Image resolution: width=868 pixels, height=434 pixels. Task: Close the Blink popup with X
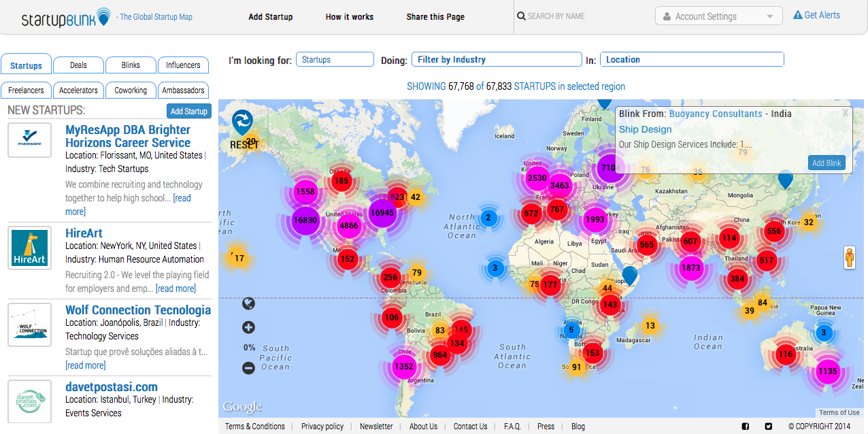click(x=845, y=113)
